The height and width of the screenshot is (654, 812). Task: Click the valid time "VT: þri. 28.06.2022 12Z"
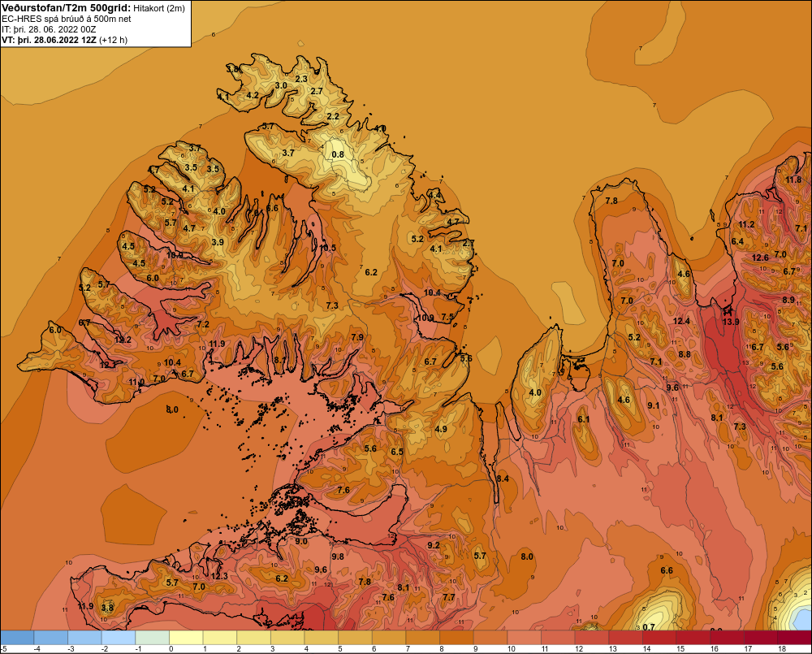point(49,39)
